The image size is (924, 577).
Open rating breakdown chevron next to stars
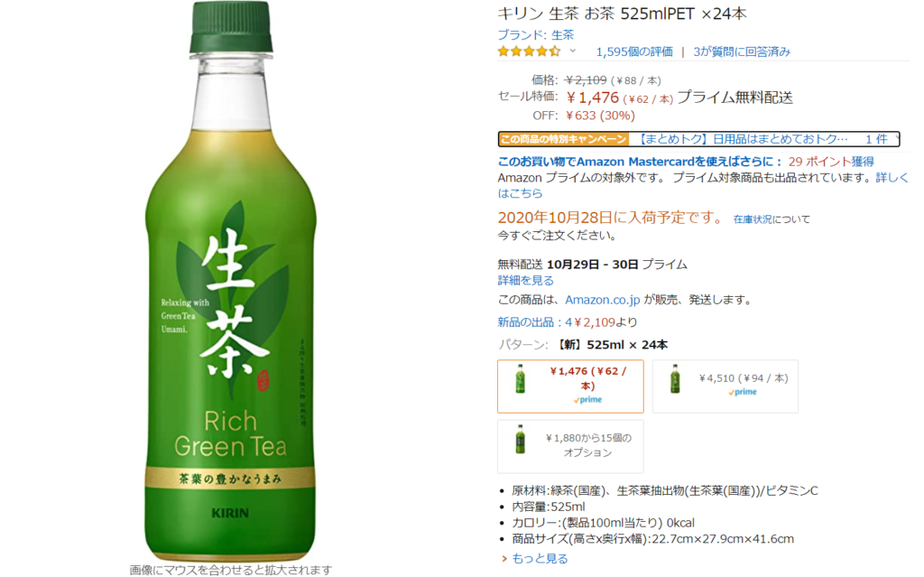(x=572, y=51)
